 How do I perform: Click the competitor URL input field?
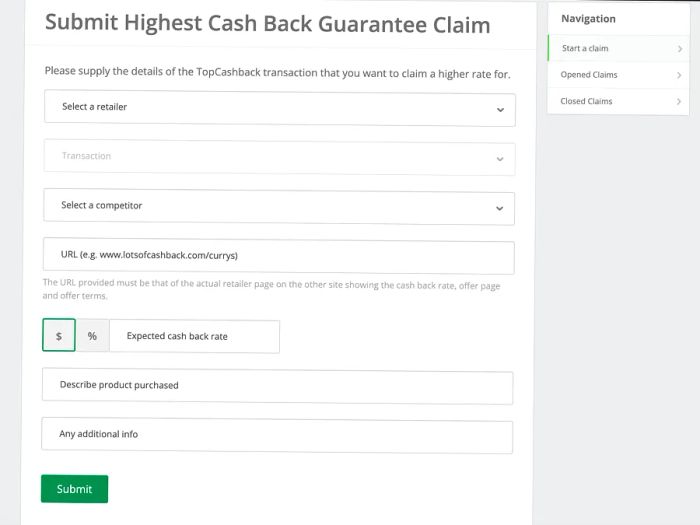[278, 256]
